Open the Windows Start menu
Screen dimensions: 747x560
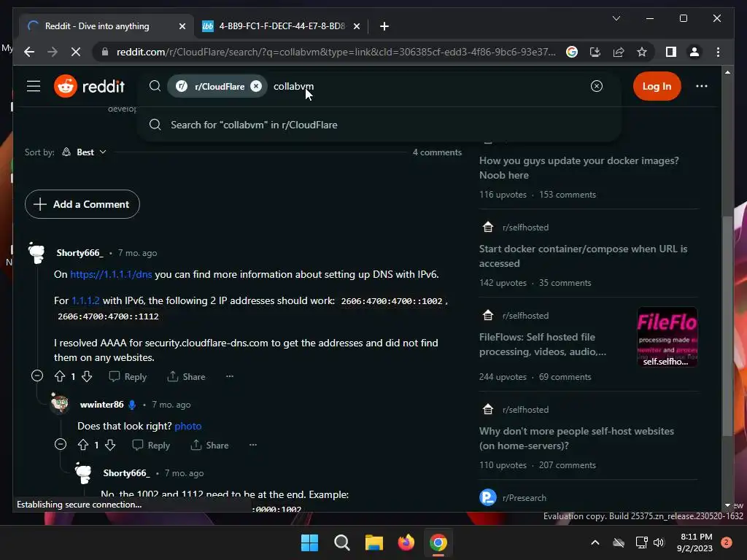click(309, 542)
